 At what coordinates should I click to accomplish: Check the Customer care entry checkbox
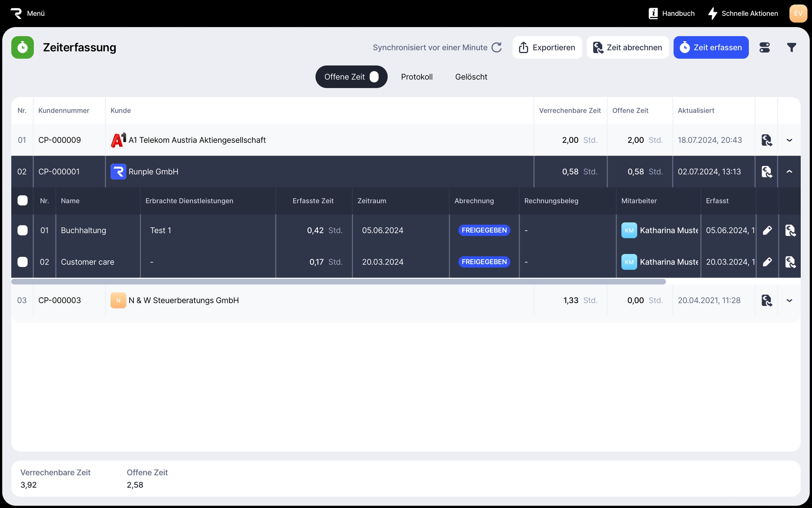coord(23,262)
